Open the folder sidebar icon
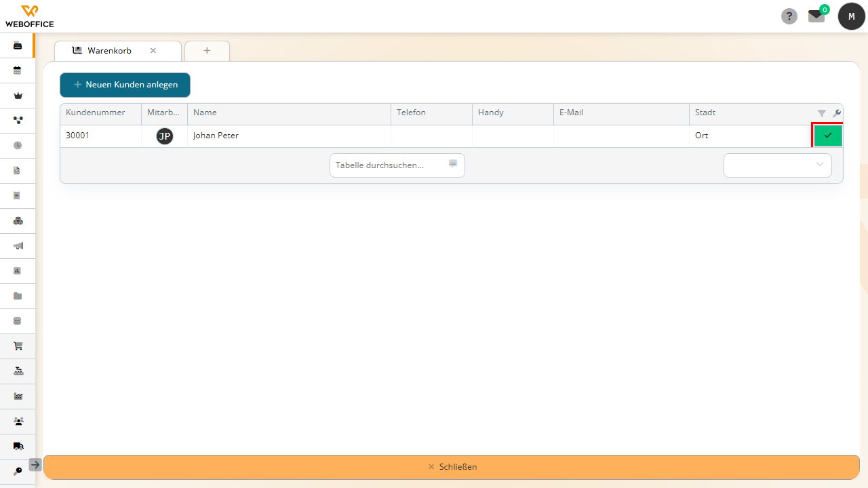This screenshot has width=868, height=488. tap(18, 296)
